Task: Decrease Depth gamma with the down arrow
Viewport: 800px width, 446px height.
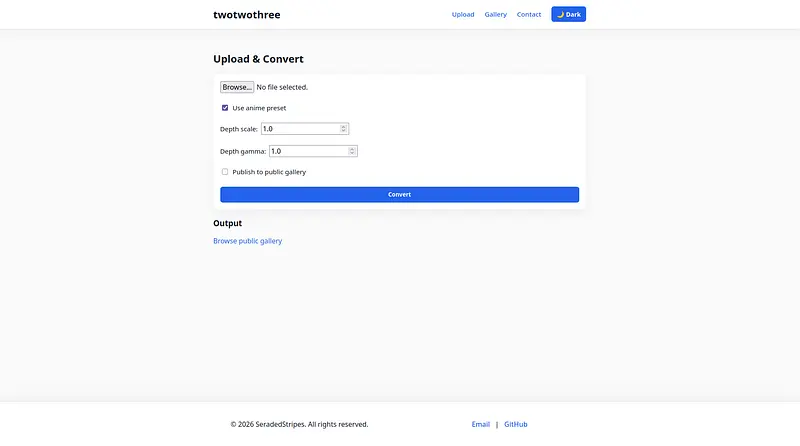Action: coord(352,154)
